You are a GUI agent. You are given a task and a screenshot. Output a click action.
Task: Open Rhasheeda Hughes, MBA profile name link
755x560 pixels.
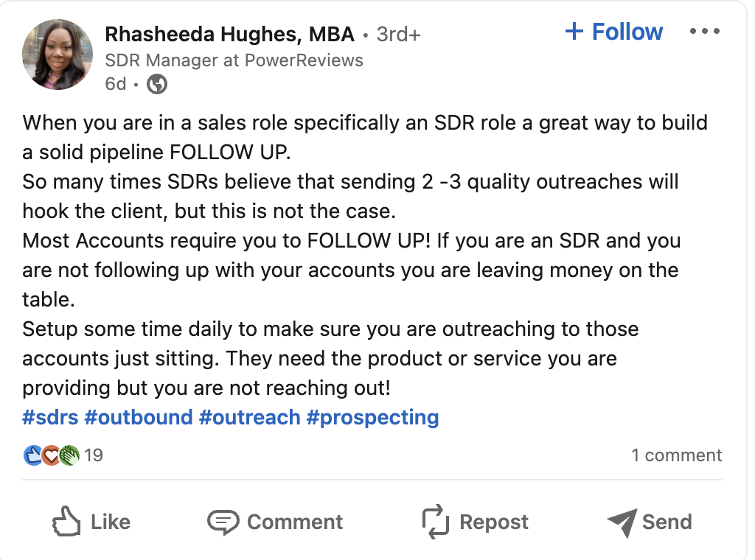230,34
